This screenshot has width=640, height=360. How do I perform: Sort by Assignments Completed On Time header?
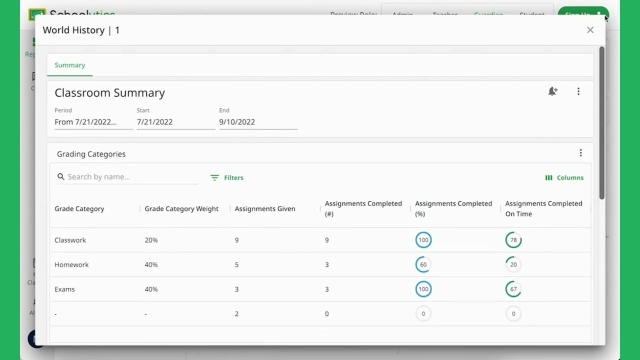coord(544,209)
